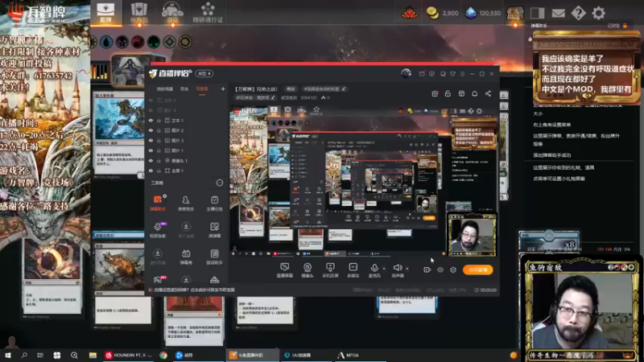Switch to third highlighted scene tab
Image resolution: width=644 pixels, height=362 pixels.
pyautogui.click(x=202, y=88)
